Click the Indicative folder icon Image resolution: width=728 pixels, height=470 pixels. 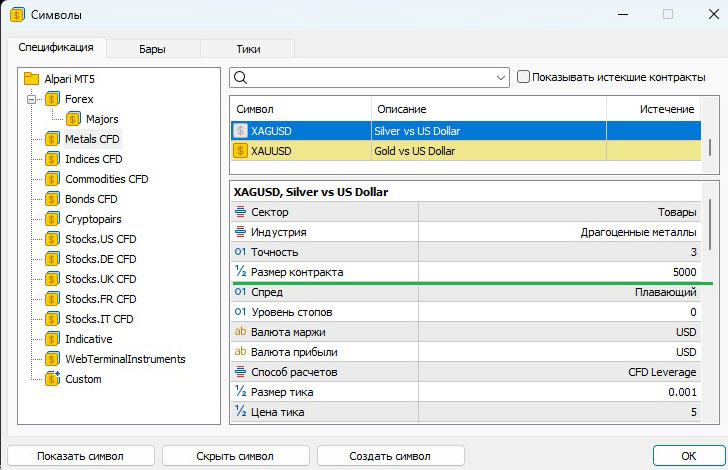coord(52,339)
